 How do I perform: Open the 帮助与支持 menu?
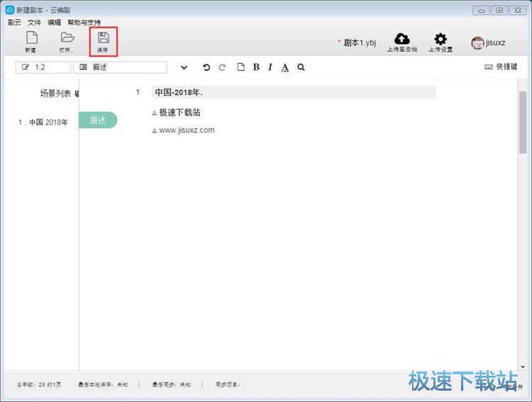[x=84, y=23]
